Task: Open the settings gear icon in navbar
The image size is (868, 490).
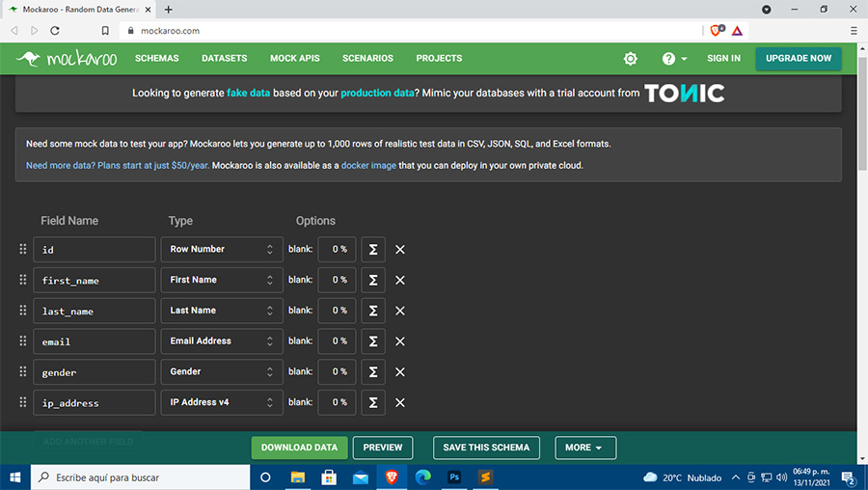Action: (x=631, y=59)
